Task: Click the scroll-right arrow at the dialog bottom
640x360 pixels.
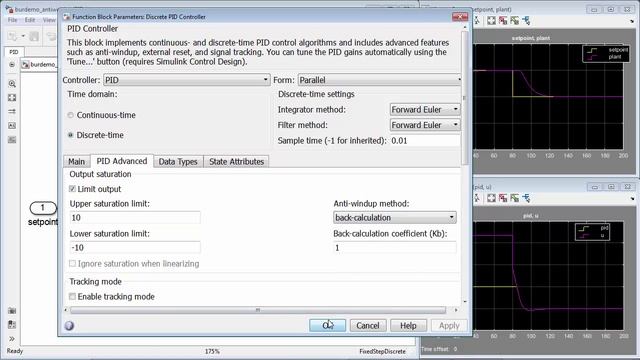Action: coord(456,310)
